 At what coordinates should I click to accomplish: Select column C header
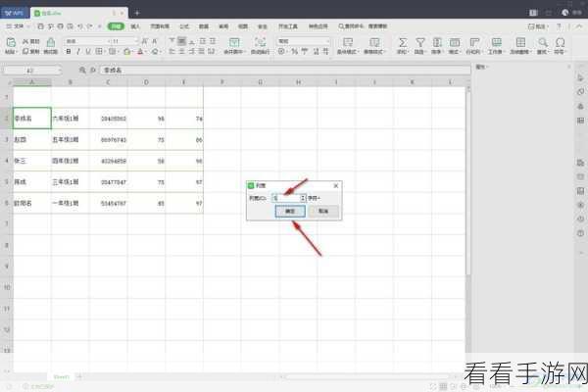pos(108,82)
